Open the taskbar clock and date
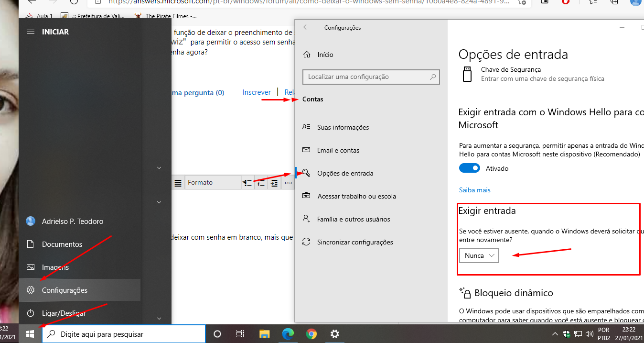644x343 pixels. coord(629,334)
